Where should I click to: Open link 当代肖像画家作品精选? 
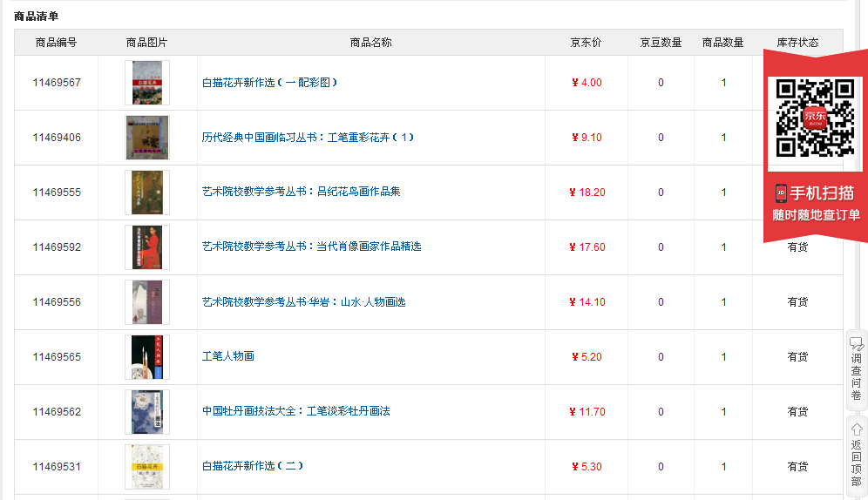coord(311,247)
